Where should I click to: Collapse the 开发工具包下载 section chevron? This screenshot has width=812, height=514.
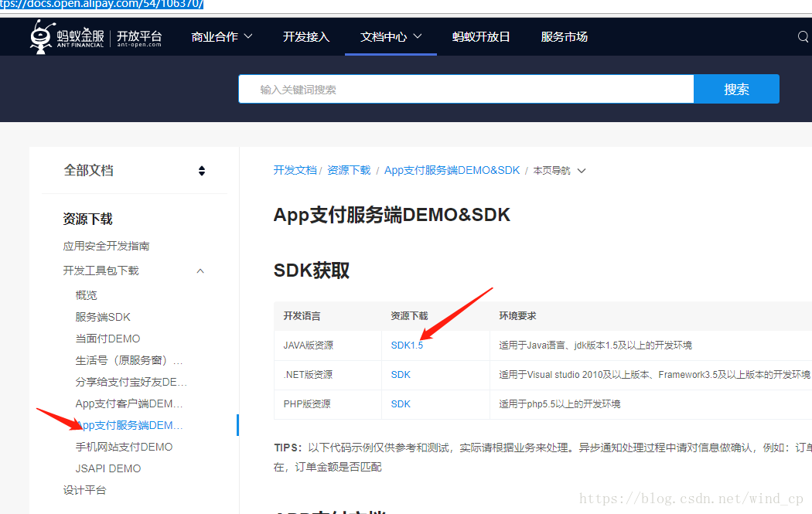pos(200,271)
